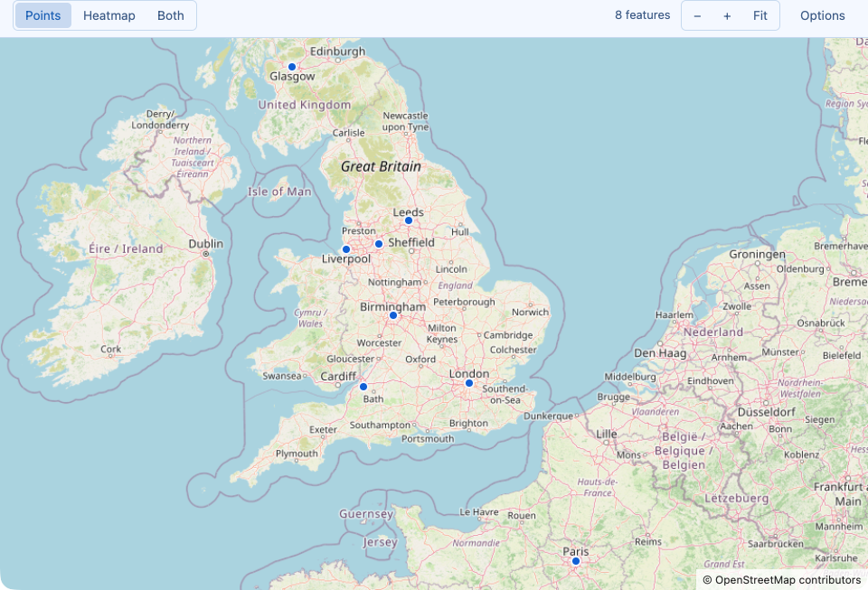868x590 pixels.
Task: Switch to the Points view tab
Action: click(x=43, y=15)
